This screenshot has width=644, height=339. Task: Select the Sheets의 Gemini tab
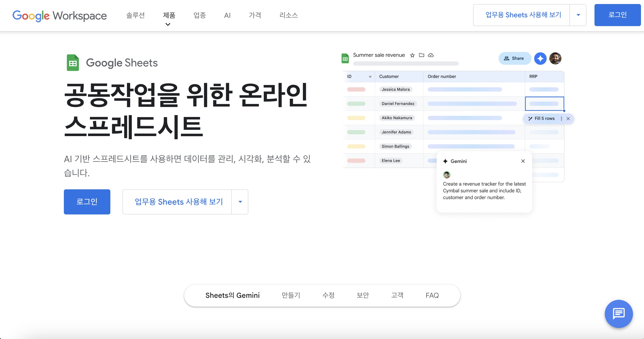(x=233, y=295)
